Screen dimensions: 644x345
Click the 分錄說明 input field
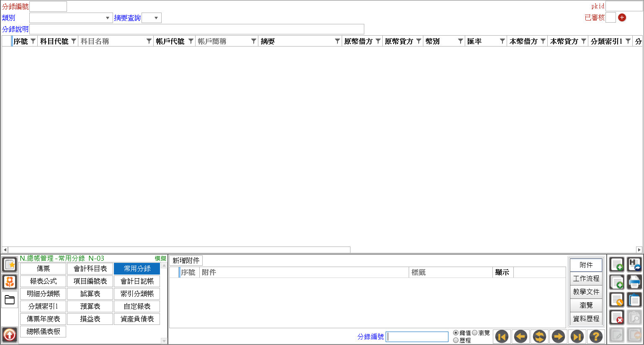tap(197, 29)
